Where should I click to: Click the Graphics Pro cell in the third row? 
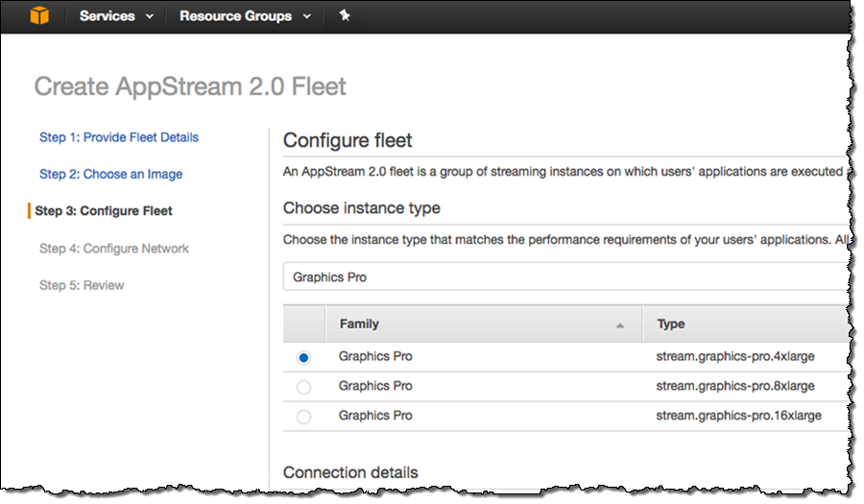pos(375,416)
